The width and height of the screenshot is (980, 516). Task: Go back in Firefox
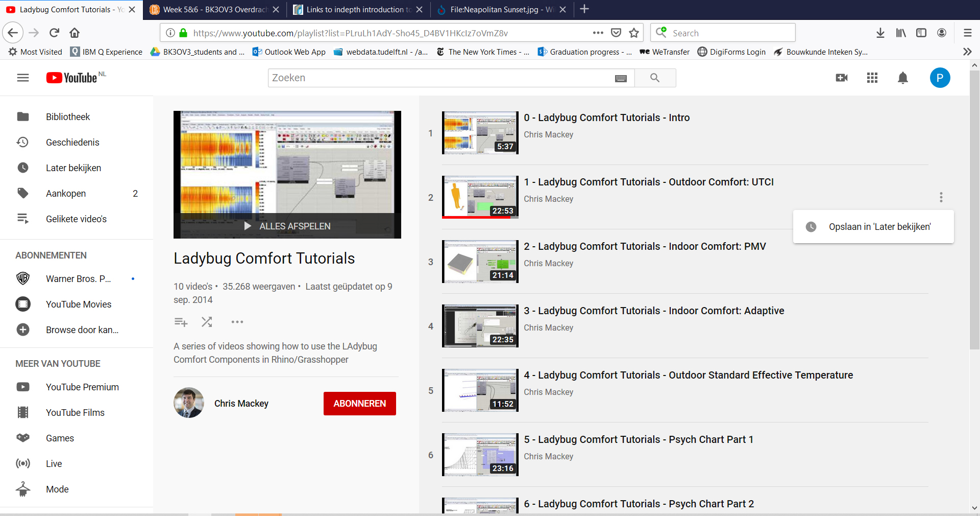[13, 33]
